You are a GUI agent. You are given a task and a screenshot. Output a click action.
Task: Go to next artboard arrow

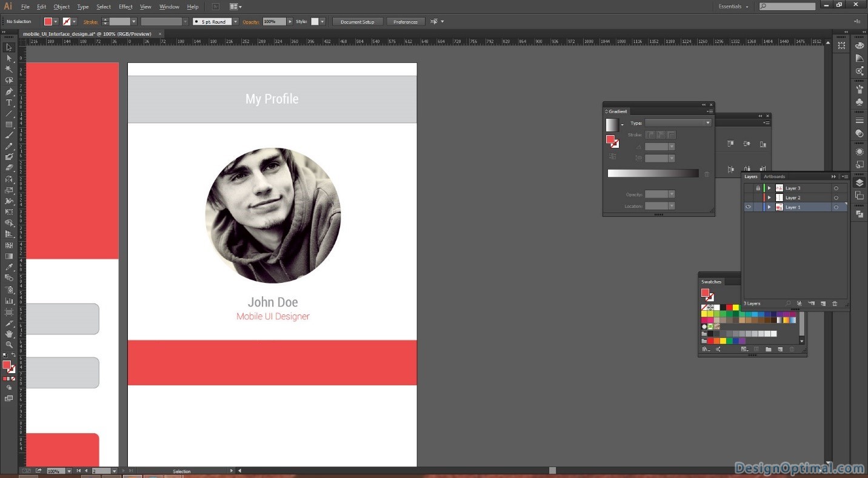coord(124,471)
